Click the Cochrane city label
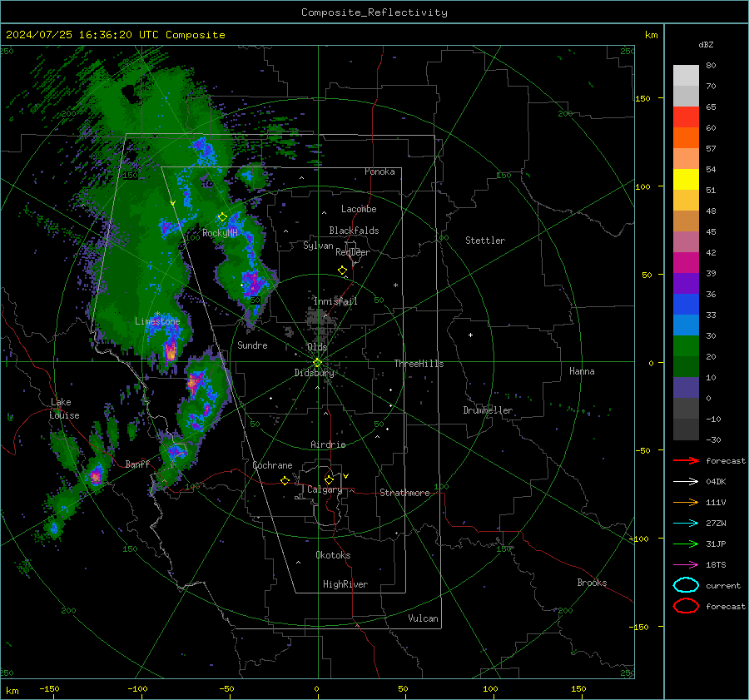The height and width of the screenshot is (700, 749). [272, 465]
